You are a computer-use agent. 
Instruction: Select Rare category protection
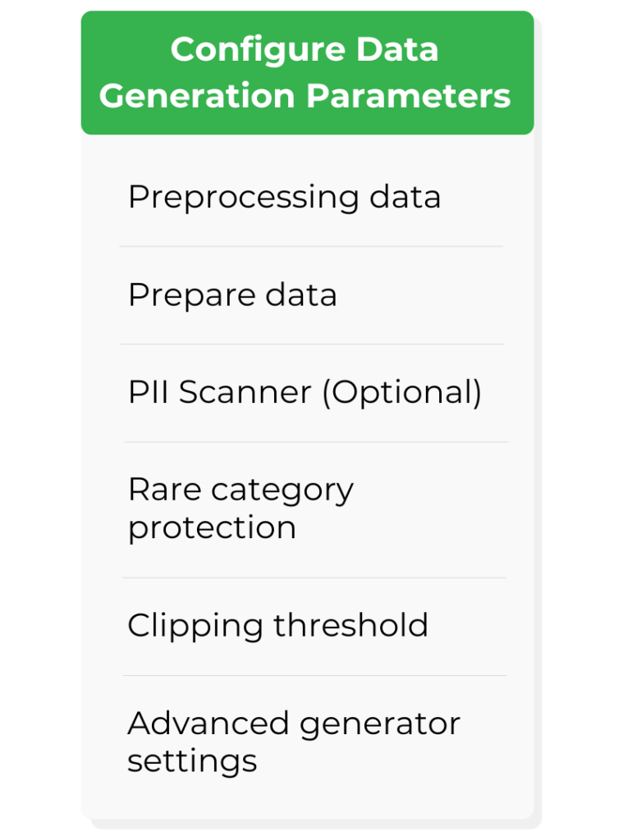coord(240,508)
